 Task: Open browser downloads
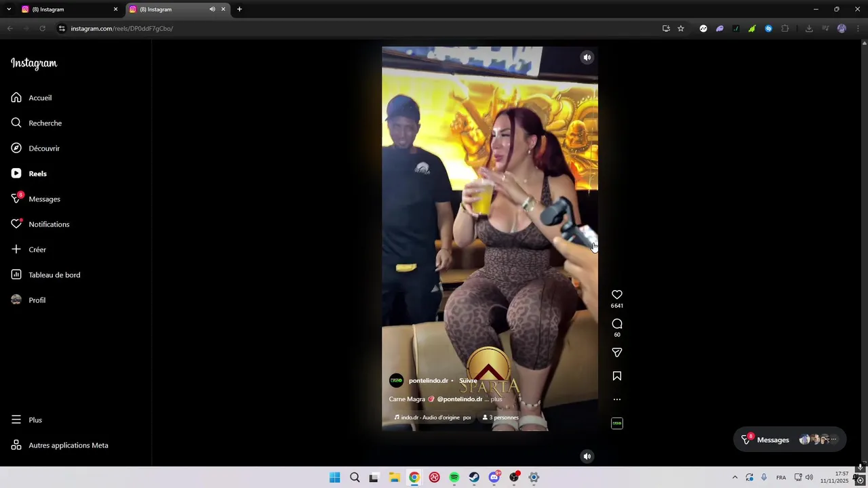click(809, 28)
